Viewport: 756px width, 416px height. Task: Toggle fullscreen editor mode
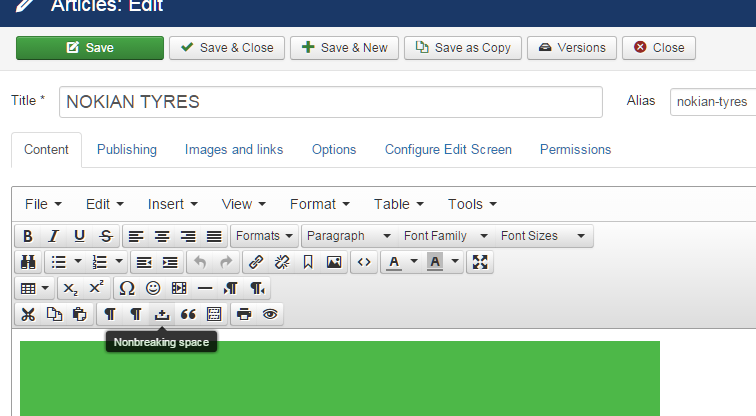pyautogui.click(x=480, y=262)
